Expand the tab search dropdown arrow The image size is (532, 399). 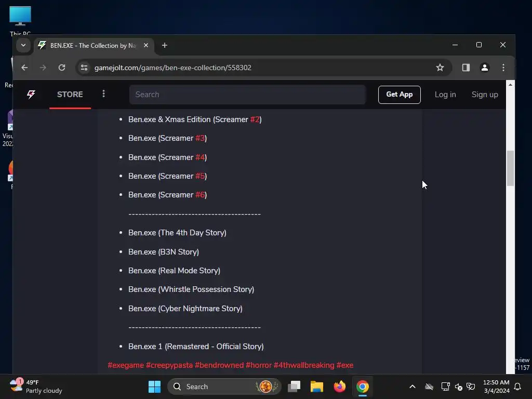pos(23,45)
